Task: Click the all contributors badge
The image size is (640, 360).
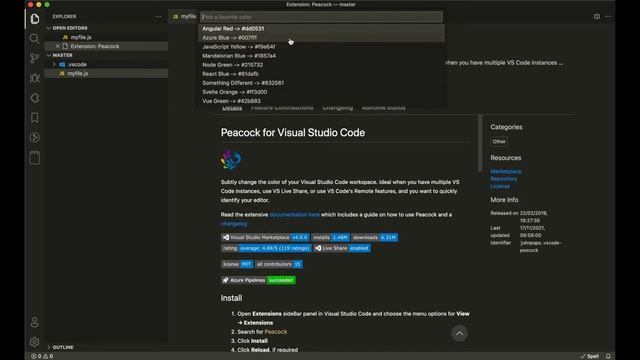Action: point(278,264)
